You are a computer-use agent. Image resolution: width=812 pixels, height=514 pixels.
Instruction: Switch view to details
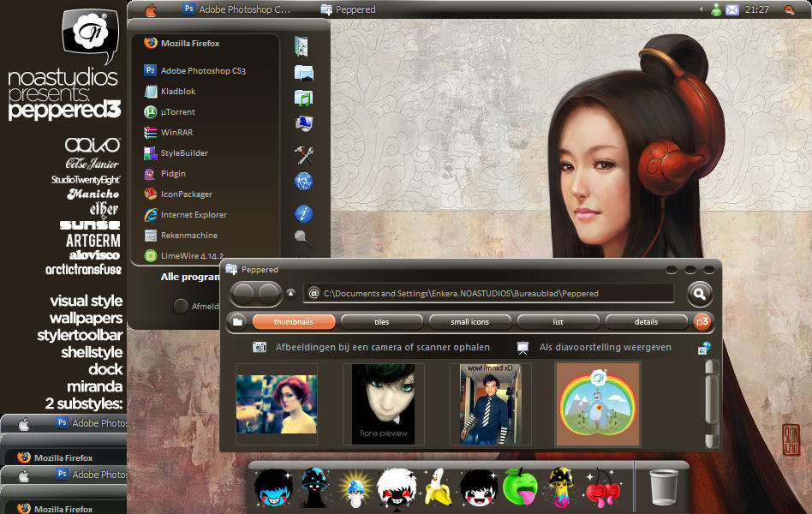[x=646, y=322]
